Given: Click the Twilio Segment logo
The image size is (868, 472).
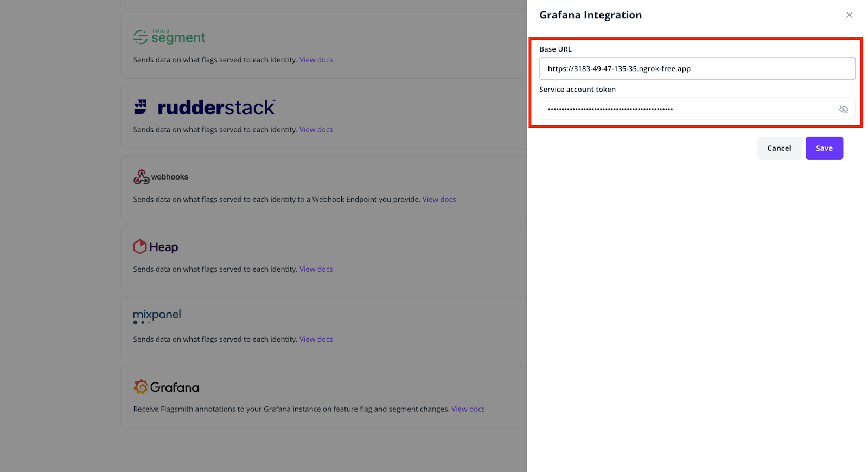Looking at the screenshot, I should pos(169,37).
